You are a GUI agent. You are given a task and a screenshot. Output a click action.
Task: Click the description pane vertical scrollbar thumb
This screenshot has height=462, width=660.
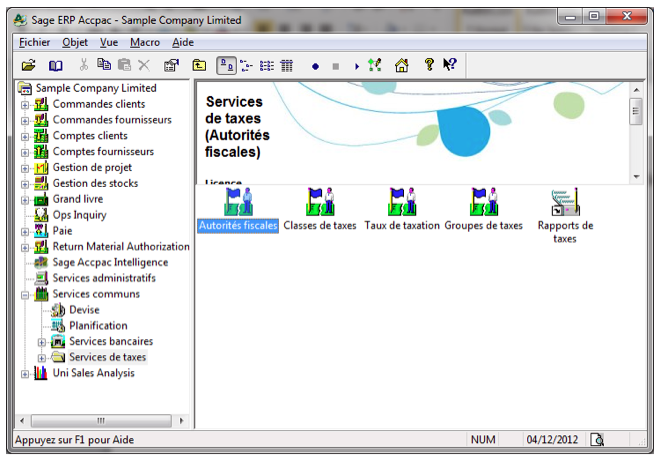coord(636,112)
